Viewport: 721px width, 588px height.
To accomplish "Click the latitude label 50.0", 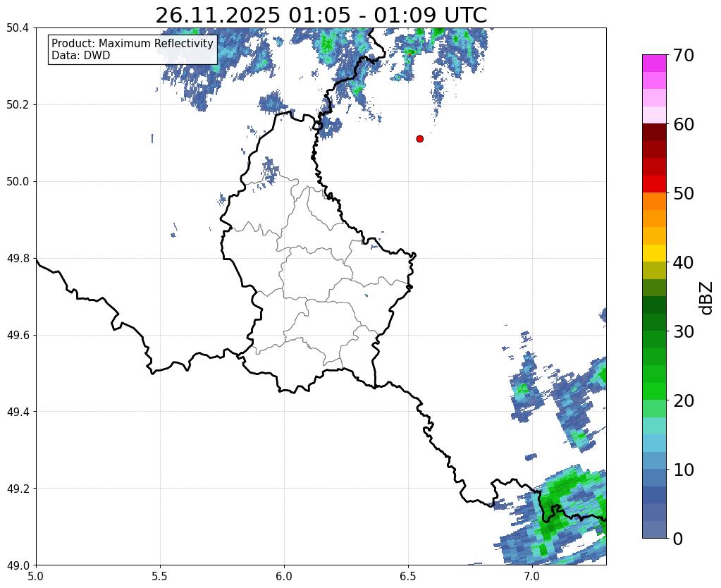I will point(18,182).
